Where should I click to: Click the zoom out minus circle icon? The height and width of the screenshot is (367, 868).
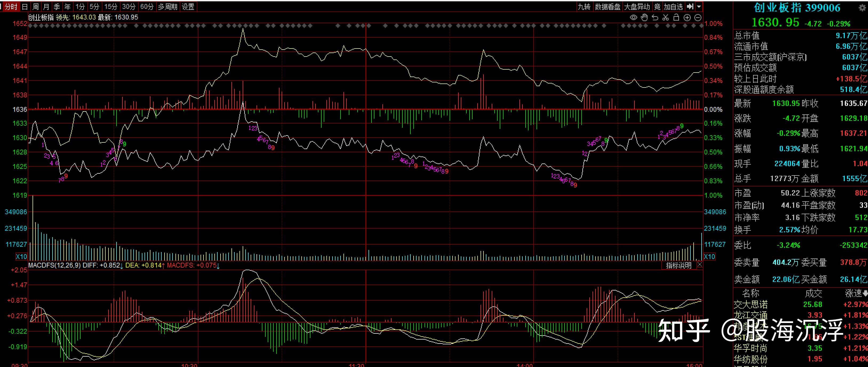pos(698,18)
